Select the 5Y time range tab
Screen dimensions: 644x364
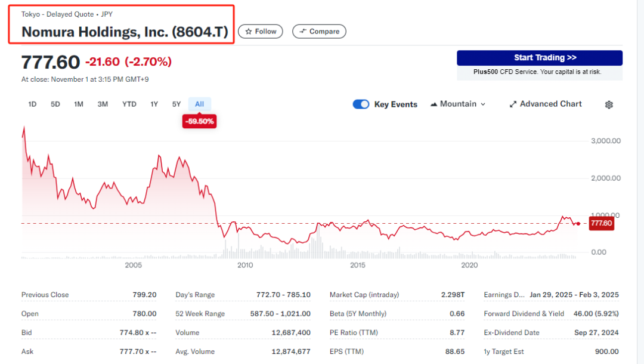click(x=177, y=104)
